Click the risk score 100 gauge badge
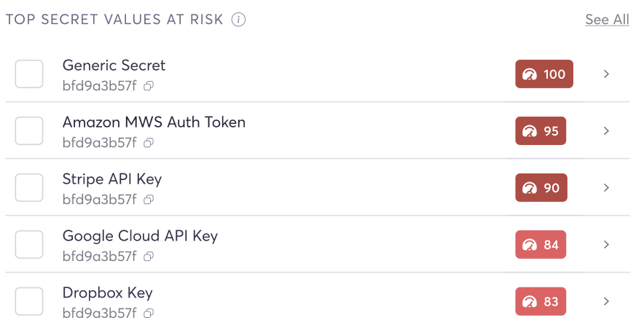This screenshot has height=334, width=644. click(x=544, y=74)
